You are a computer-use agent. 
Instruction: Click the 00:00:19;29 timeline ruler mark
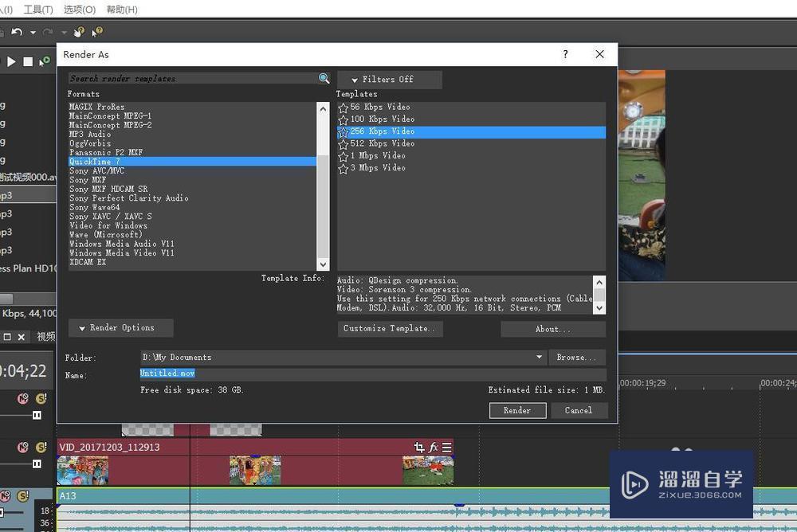click(642, 383)
